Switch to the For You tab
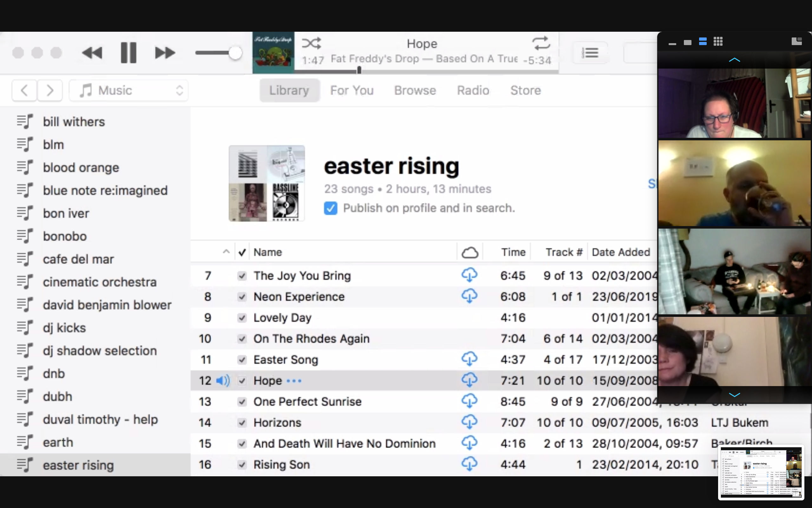 pos(352,90)
